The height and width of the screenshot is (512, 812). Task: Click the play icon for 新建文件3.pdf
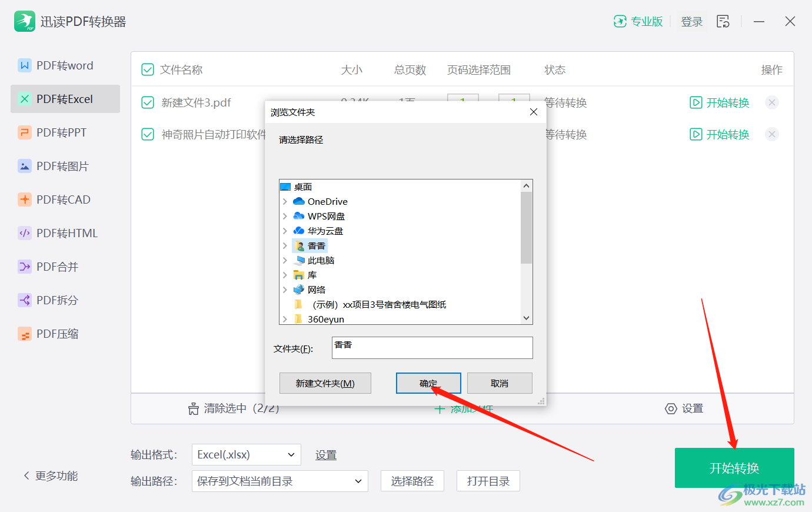click(x=696, y=102)
